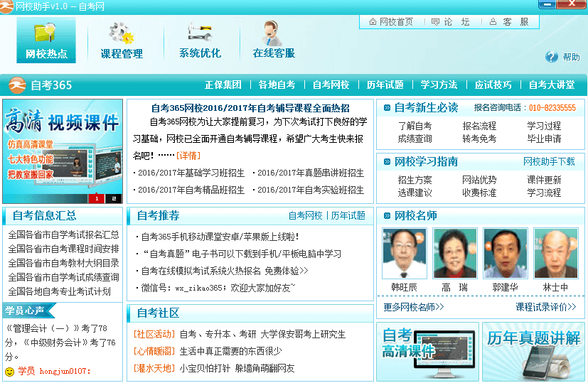Screen dimensions: 588x383
Task: Switch banner to slide 1
Action: tap(97, 198)
